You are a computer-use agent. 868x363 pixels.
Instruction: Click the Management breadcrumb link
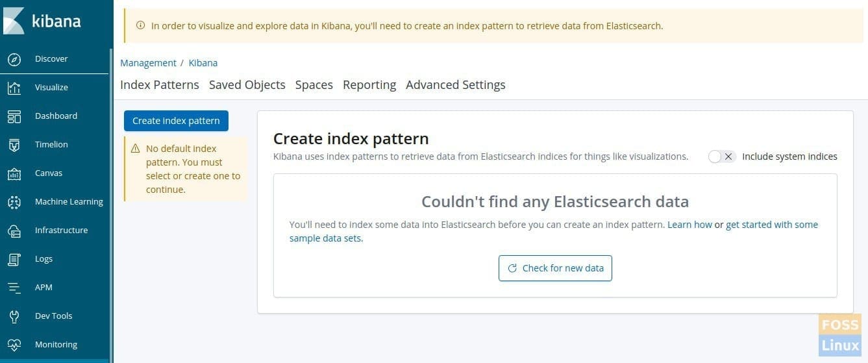[x=148, y=63]
